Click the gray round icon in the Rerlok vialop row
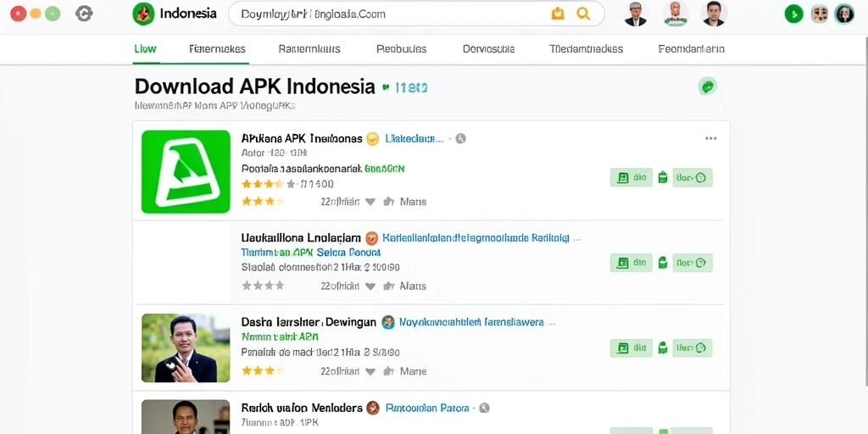The width and height of the screenshot is (868, 434). [x=484, y=408]
